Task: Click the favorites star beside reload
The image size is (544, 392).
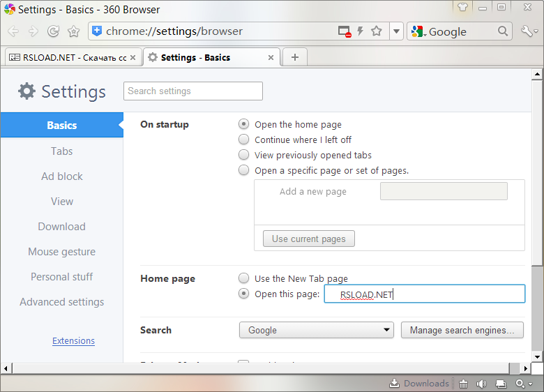Action: point(73,31)
